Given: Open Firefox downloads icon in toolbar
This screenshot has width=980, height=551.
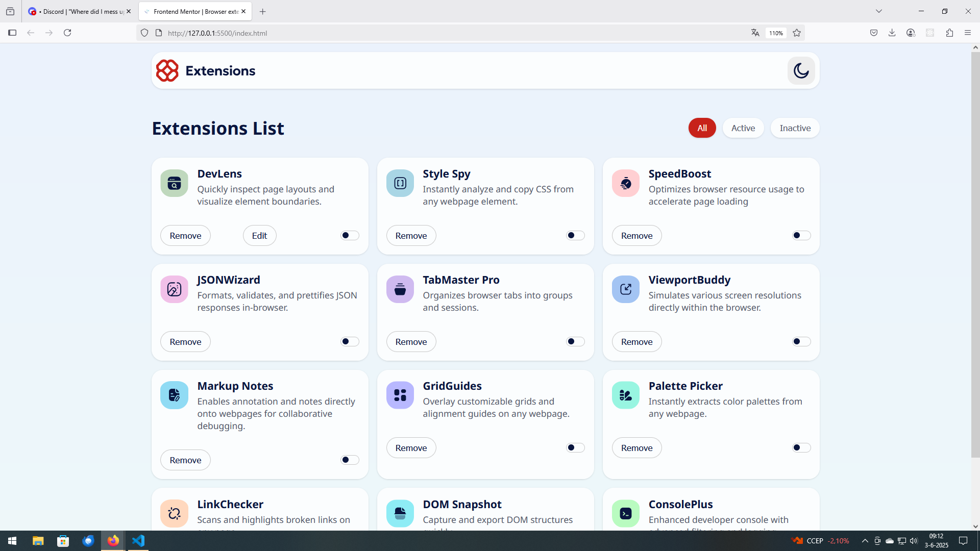Looking at the screenshot, I should click(892, 33).
